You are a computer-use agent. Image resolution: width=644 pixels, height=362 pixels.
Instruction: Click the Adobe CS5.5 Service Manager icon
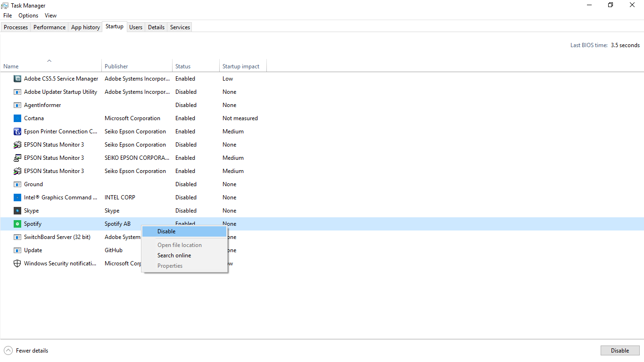pyautogui.click(x=17, y=79)
